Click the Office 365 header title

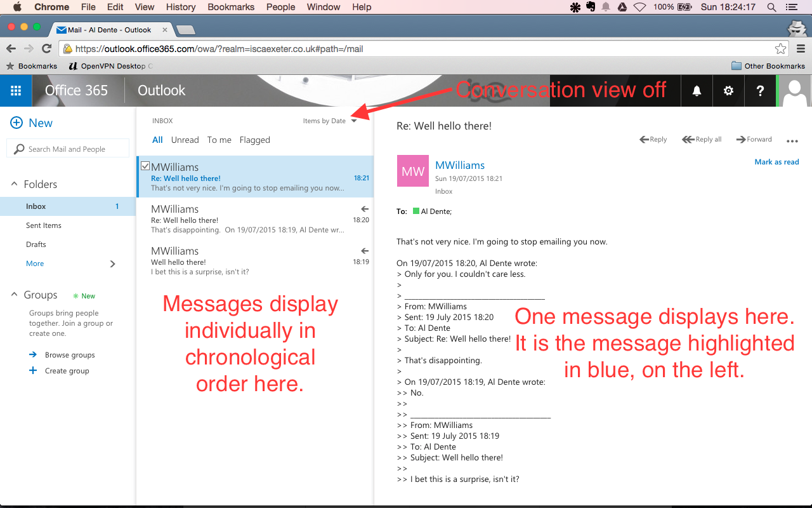pyautogui.click(x=76, y=90)
